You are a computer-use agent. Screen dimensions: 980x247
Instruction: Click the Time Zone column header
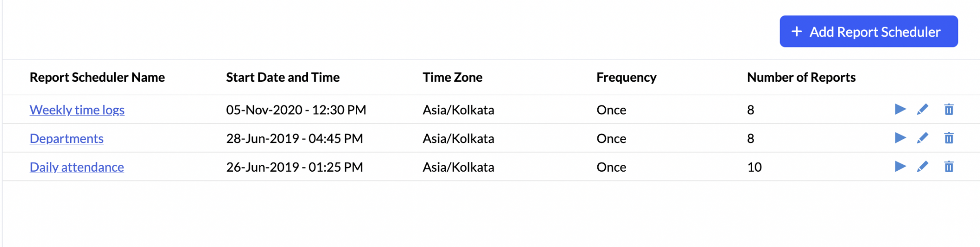pyautogui.click(x=453, y=77)
